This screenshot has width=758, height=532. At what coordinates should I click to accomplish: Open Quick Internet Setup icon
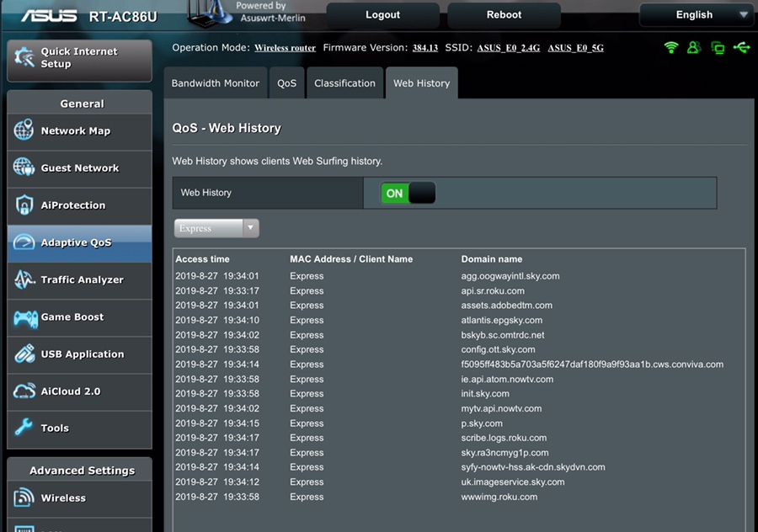pos(24,57)
